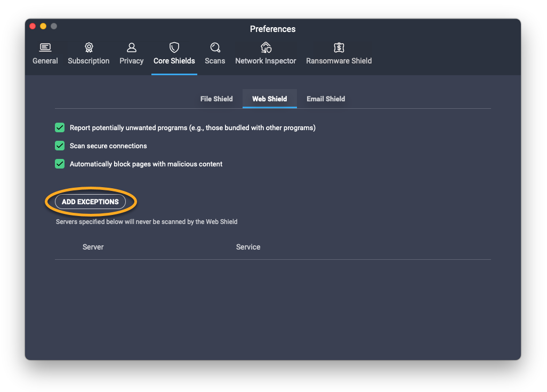Click the Server column header
547x392 pixels.
[x=93, y=247]
